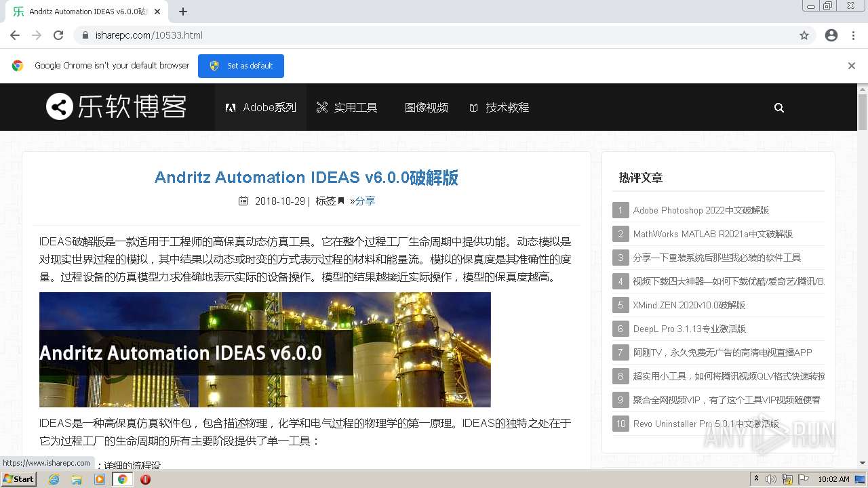Click the vertical scrollbar thumb
Viewport: 868px width, 488px height.
tap(863, 112)
